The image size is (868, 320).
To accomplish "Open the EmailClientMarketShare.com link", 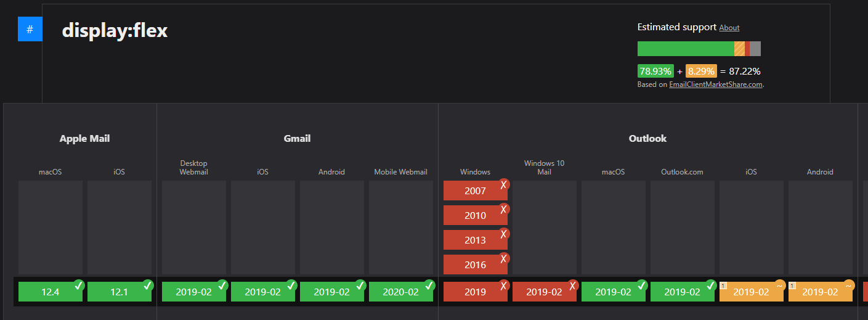I will [x=716, y=84].
